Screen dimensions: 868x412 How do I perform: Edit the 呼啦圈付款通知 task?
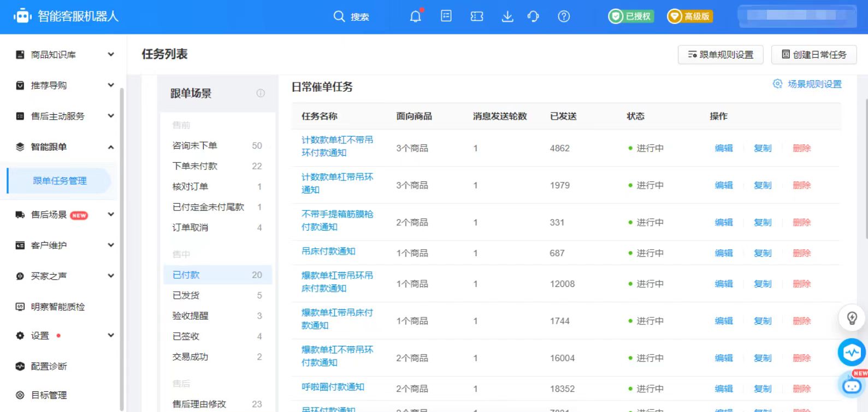tap(724, 389)
